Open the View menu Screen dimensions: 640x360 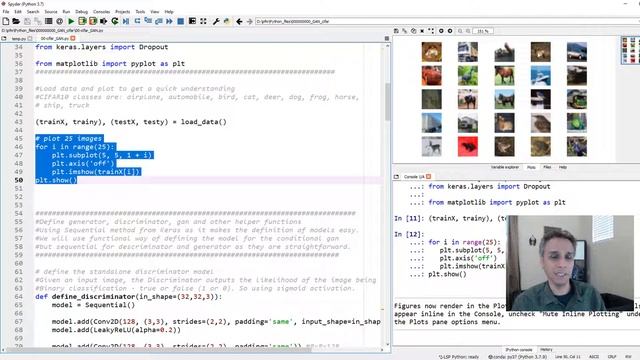coord(155,12)
